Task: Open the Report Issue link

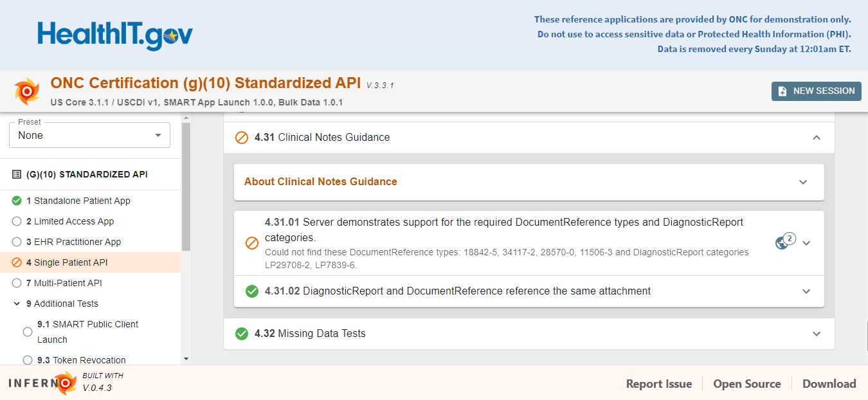Action: click(x=659, y=384)
